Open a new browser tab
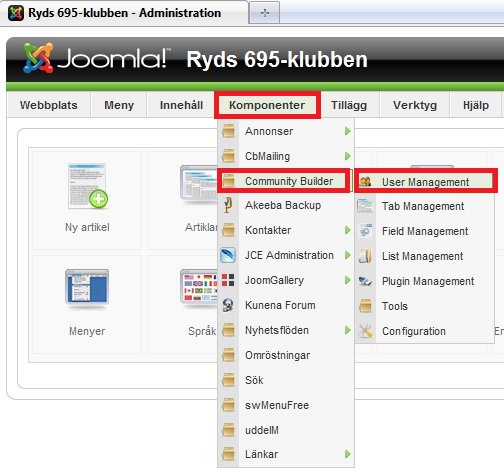The width and height of the screenshot is (504, 476). point(264,13)
